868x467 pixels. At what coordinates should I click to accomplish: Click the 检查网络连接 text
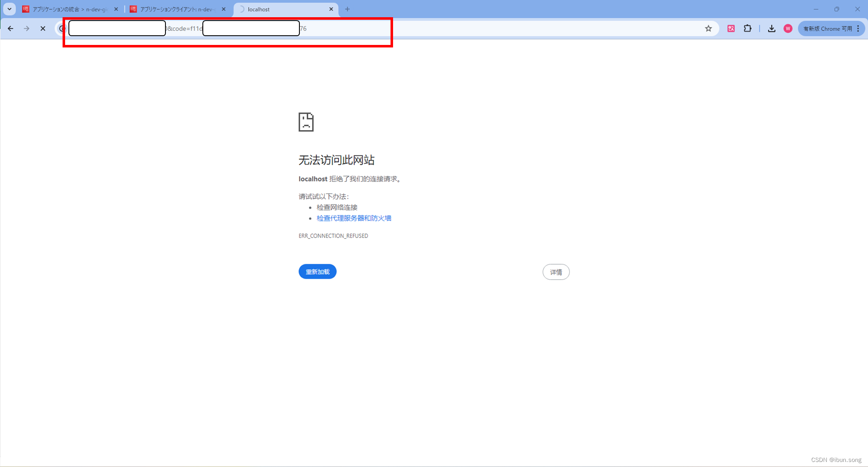click(x=337, y=207)
